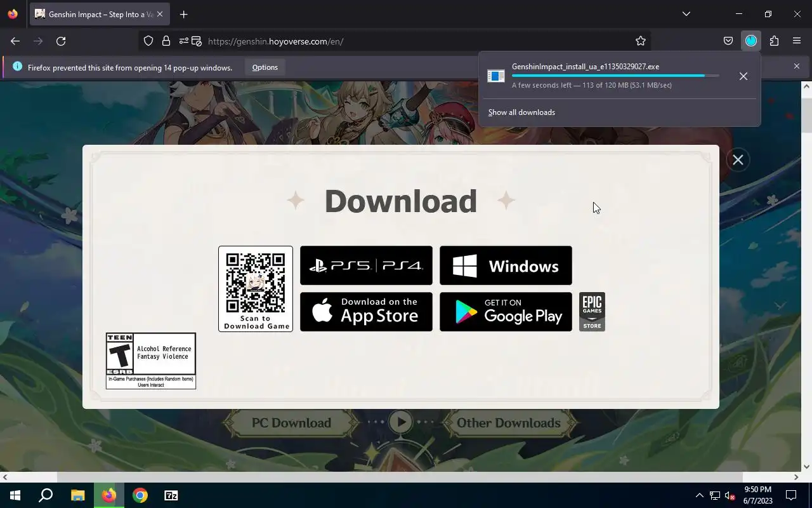Click the tracking protection shield icon

(x=148, y=41)
